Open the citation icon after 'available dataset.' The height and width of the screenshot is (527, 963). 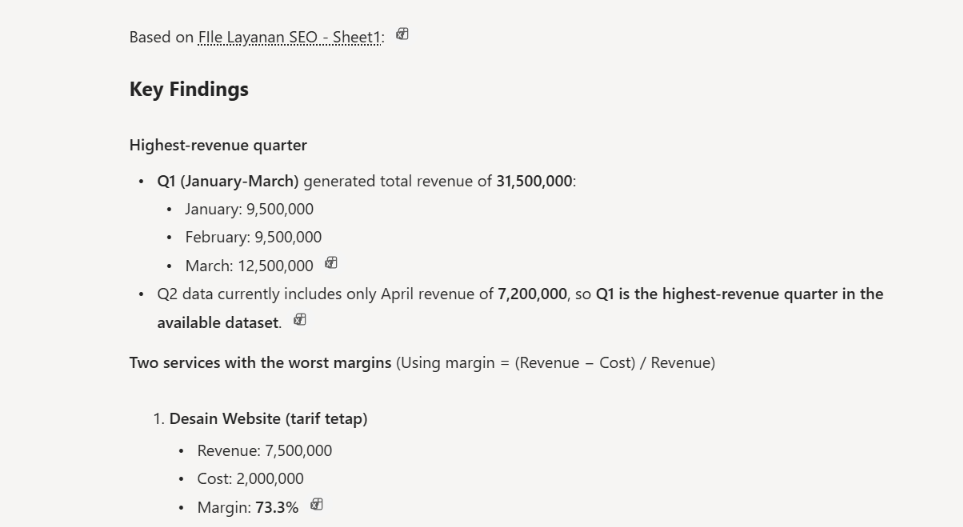coord(300,319)
